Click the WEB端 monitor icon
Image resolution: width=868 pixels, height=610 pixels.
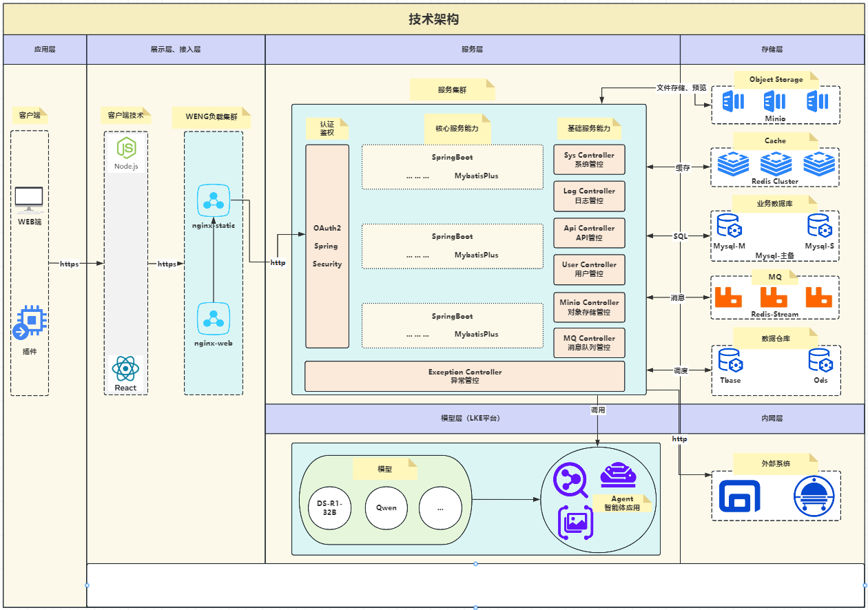coord(29,200)
